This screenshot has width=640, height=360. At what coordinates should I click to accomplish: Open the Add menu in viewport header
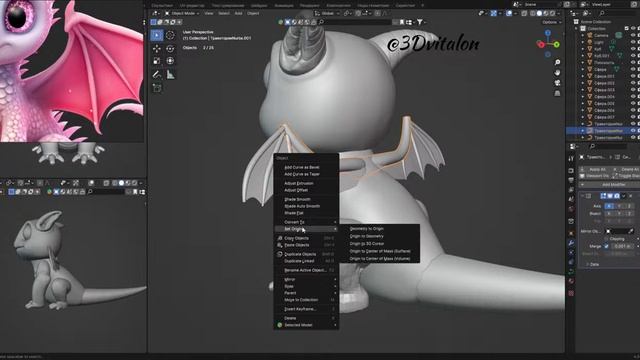tap(238, 13)
